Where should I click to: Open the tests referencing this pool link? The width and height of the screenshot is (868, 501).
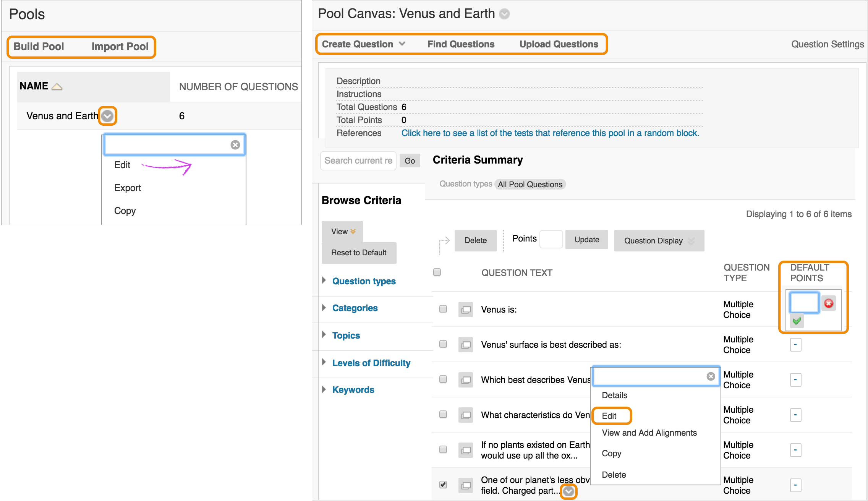point(550,133)
